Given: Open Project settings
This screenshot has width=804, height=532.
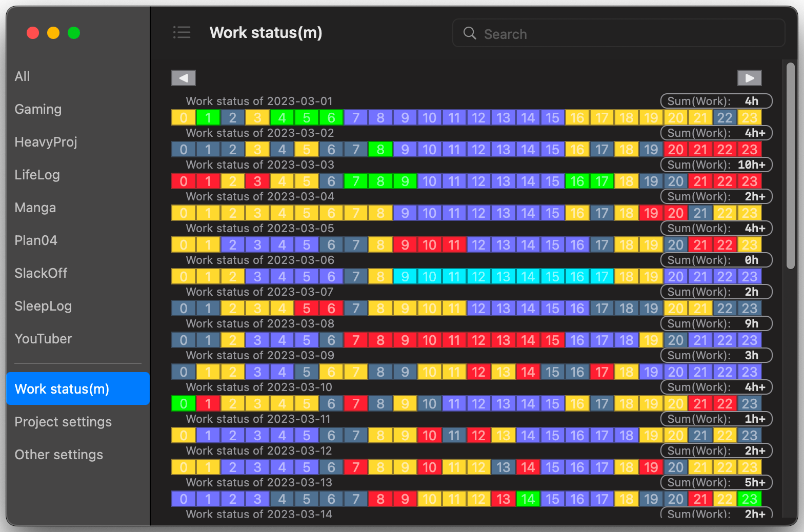Looking at the screenshot, I should click(63, 422).
